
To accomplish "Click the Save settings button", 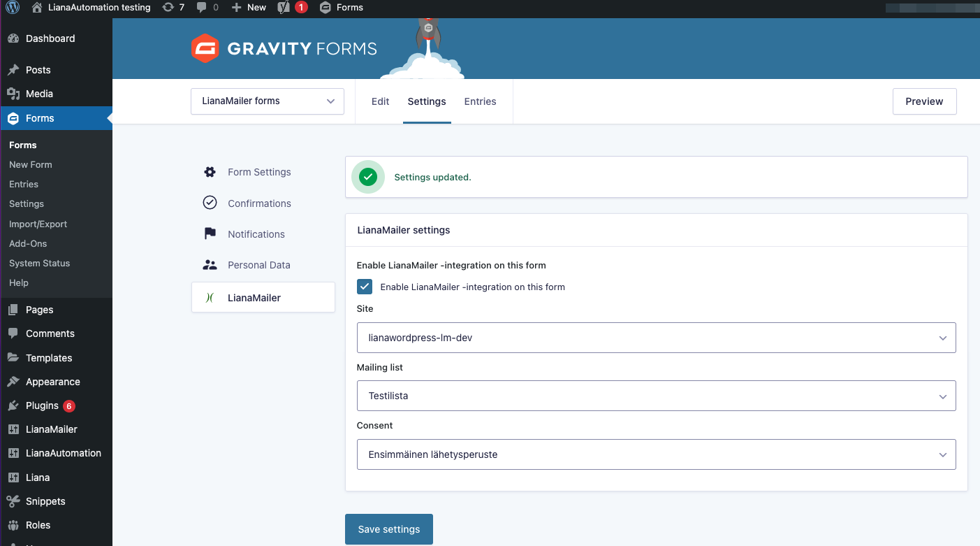I will click(389, 529).
